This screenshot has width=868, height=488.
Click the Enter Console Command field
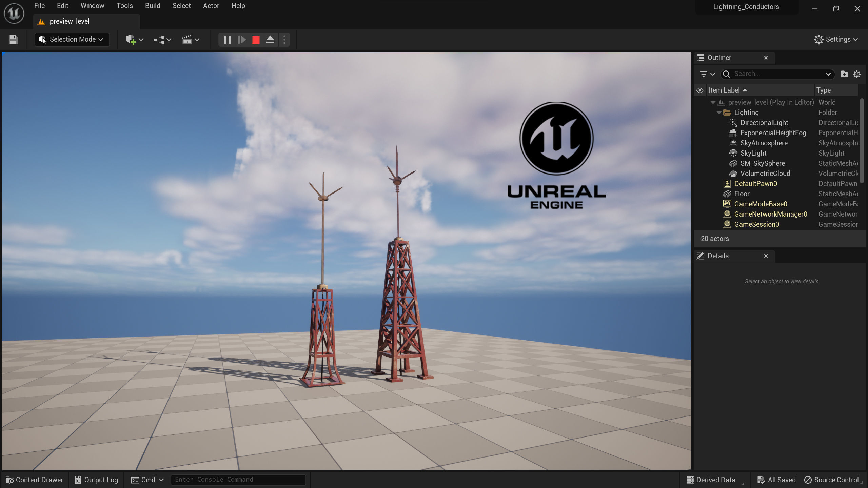click(x=238, y=480)
